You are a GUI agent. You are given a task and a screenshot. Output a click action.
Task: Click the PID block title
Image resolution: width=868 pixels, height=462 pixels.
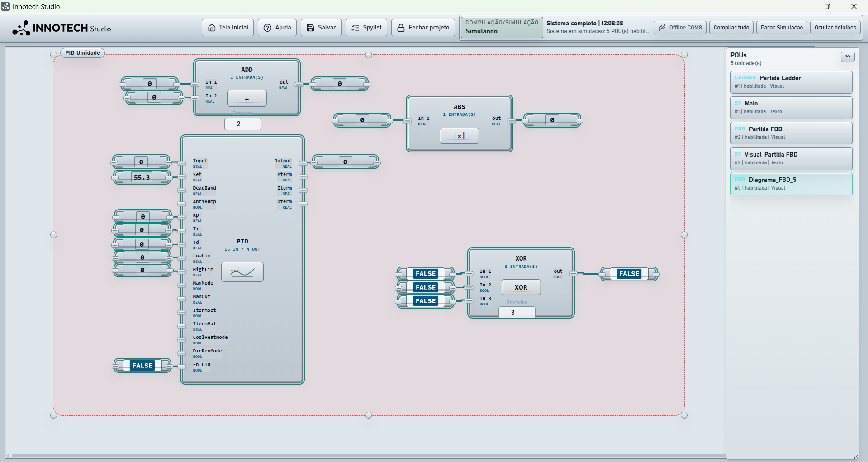point(242,241)
